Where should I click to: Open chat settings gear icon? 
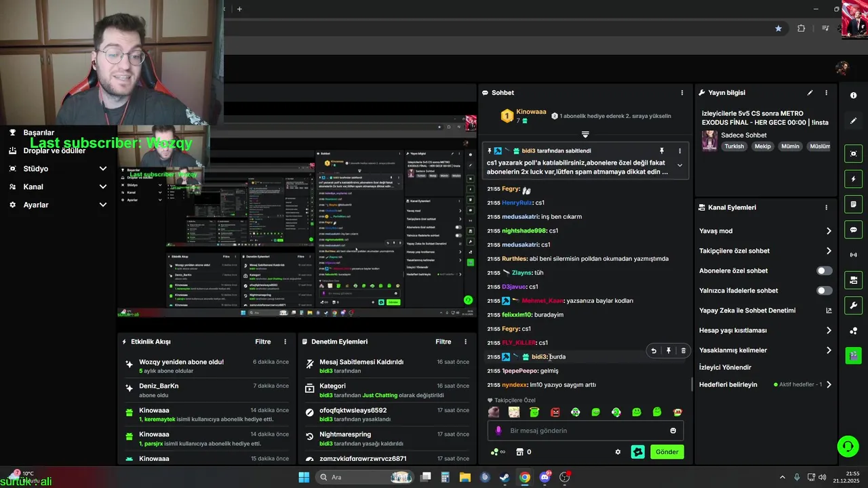tap(618, 452)
